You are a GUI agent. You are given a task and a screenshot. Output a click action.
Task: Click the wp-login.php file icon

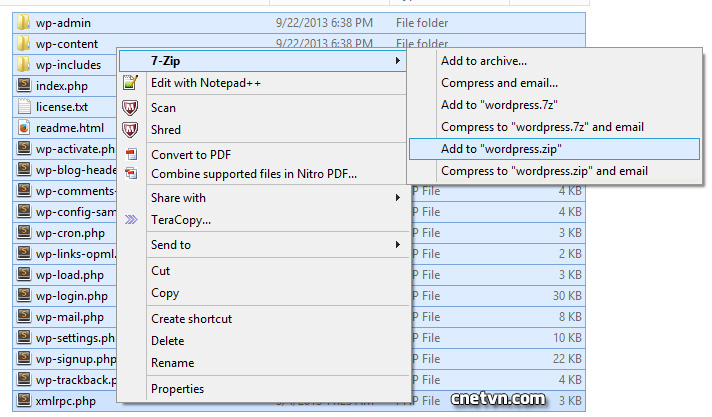24,295
